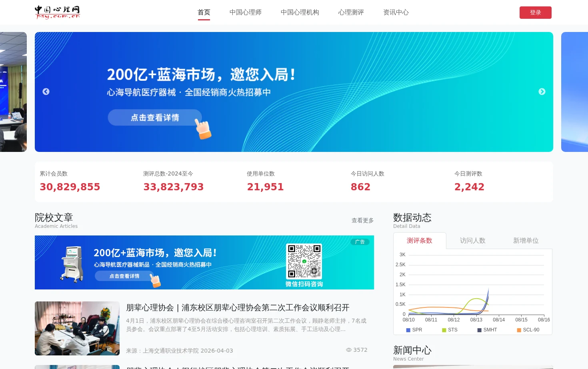This screenshot has width=588, height=369.
Task: Click 使用单位数 value 21,951
Action: point(265,187)
